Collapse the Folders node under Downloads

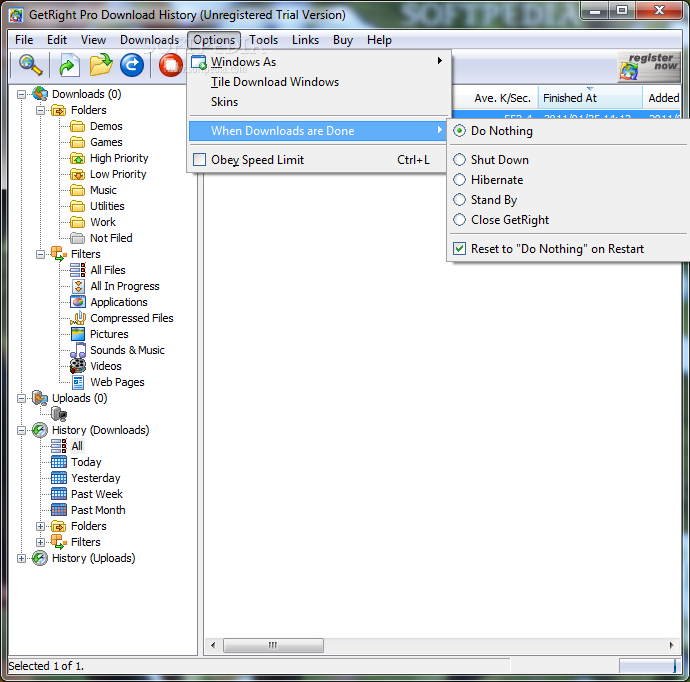tap(40, 110)
